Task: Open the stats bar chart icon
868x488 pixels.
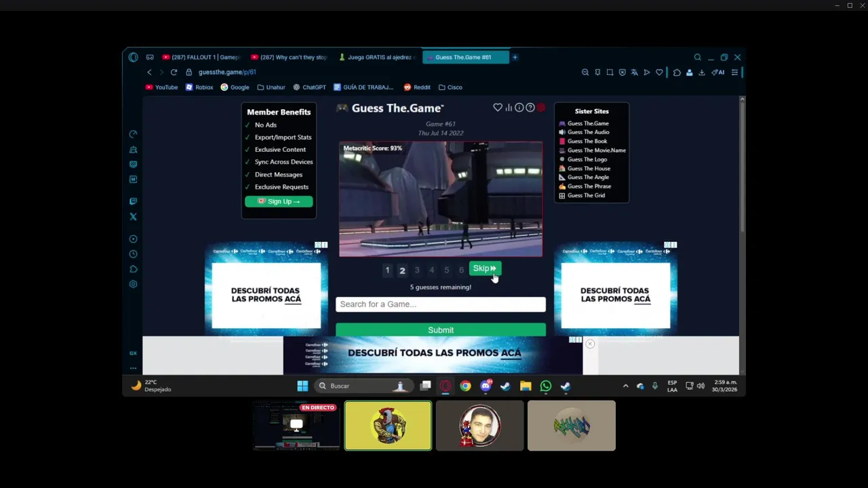Action: tap(509, 108)
